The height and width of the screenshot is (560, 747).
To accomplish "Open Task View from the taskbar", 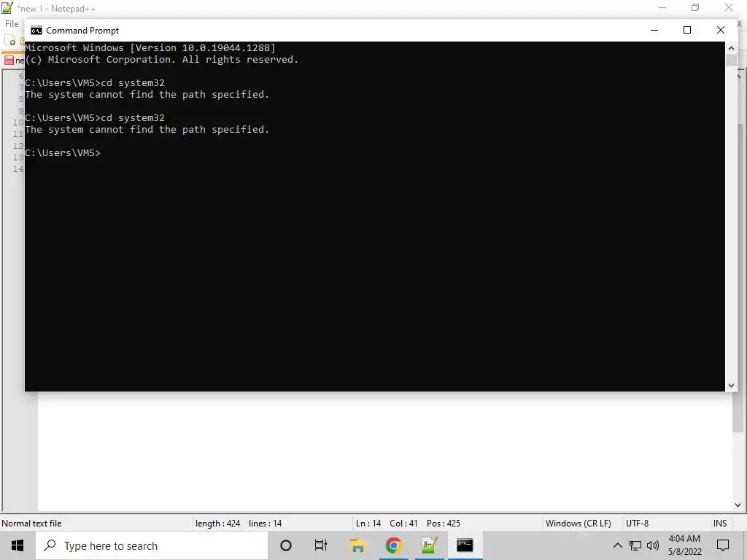I will coord(321,545).
